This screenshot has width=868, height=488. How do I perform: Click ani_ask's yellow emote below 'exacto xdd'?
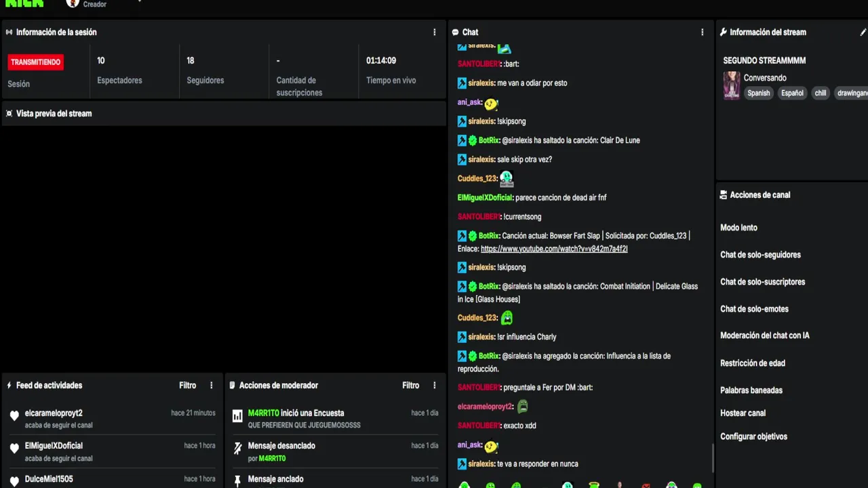pos(492,446)
